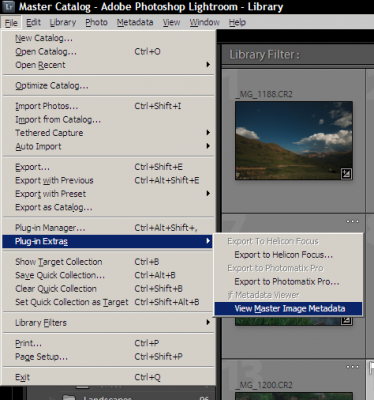The height and width of the screenshot is (400, 374).
Task: Choose Export to Photomatix Pro... submenu item
Action: coord(288,282)
